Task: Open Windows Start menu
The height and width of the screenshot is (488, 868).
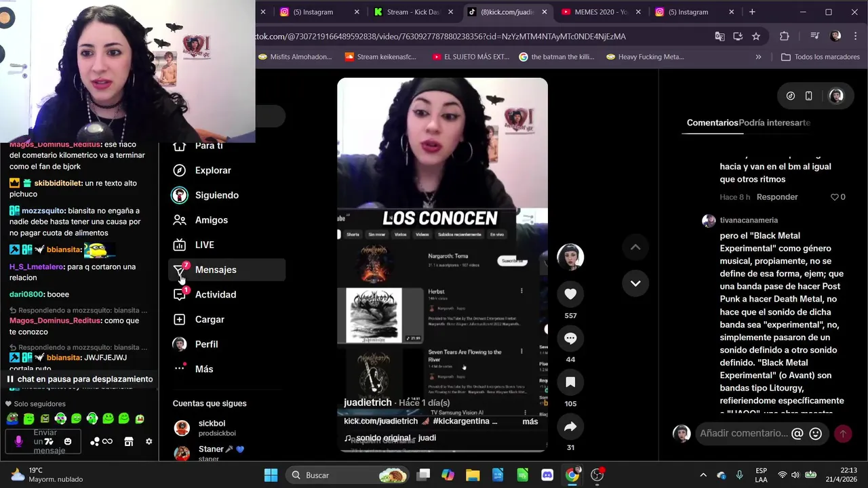Action: 271,475
